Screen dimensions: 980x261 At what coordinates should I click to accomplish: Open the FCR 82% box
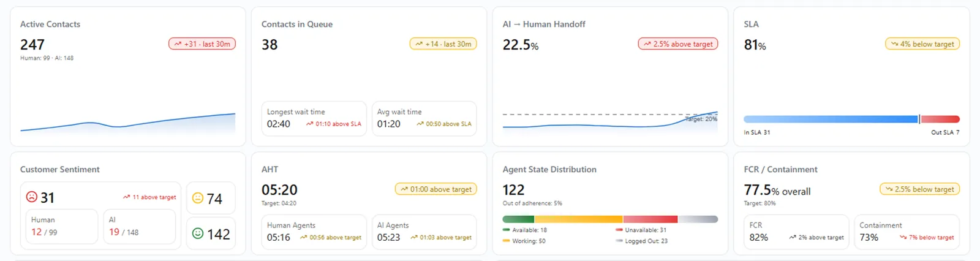coord(796,232)
